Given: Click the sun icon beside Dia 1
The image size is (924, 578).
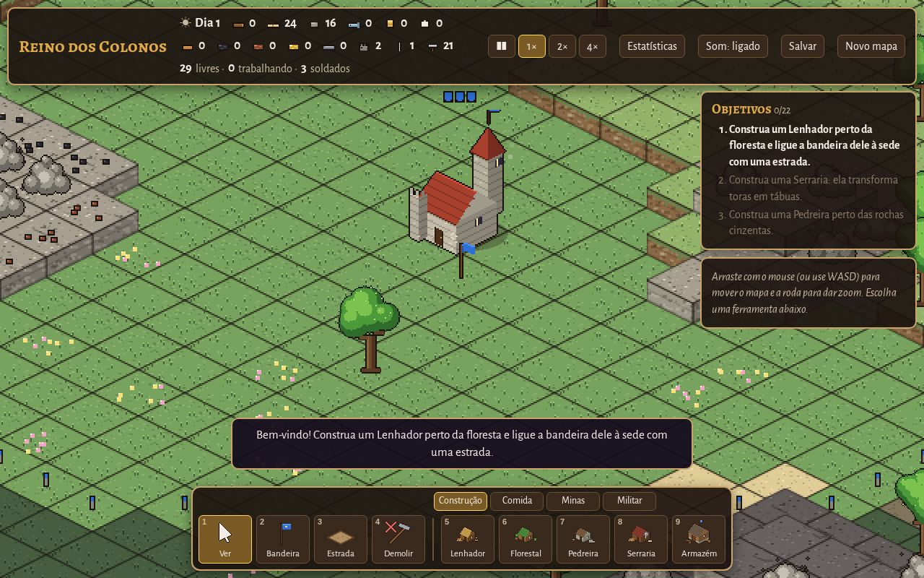Looking at the screenshot, I should pos(186,23).
